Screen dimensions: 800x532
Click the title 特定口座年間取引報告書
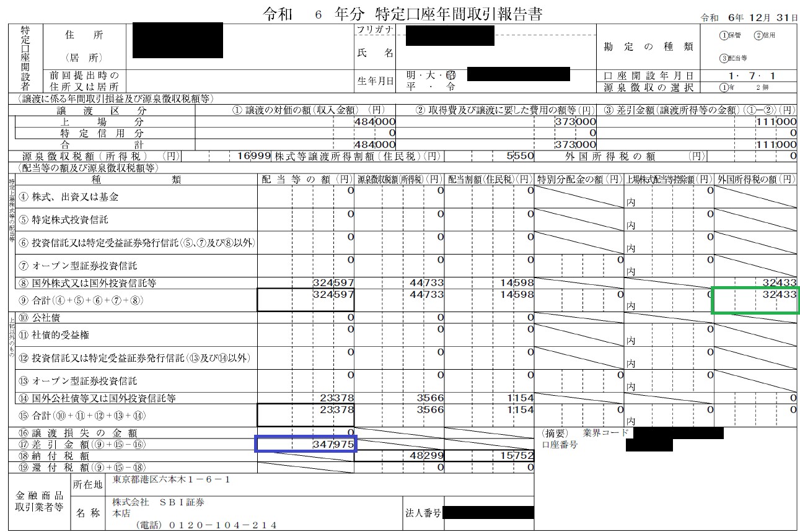click(459, 14)
